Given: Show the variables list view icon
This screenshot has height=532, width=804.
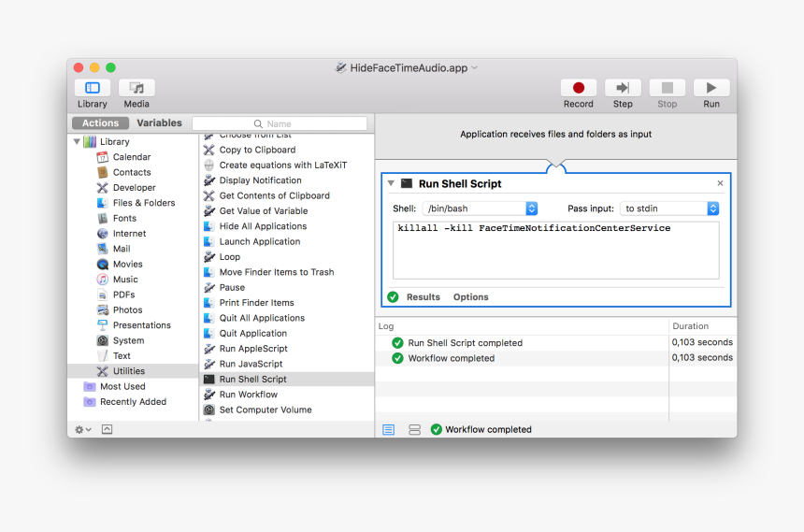Looking at the screenshot, I should point(415,429).
